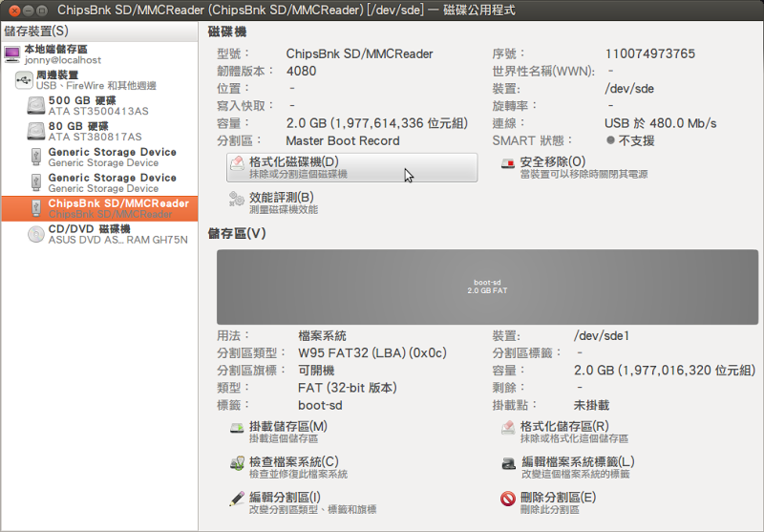Select the boot-sd 2.0 GB FAT partition block
Screen dimensions: 764x532
click(x=487, y=287)
